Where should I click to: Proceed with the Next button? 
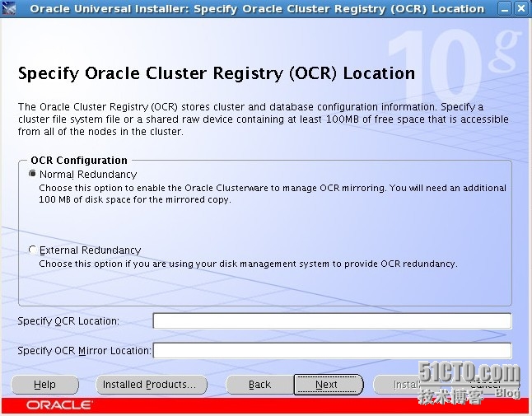(x=329, y=385)
